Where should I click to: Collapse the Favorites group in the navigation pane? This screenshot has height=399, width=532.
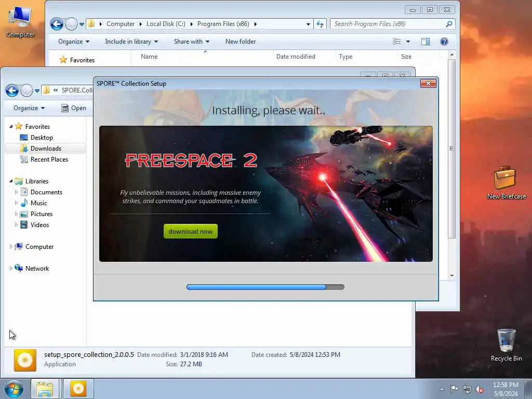point(11,127)
